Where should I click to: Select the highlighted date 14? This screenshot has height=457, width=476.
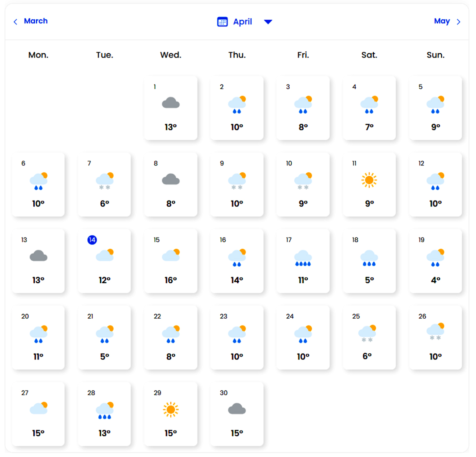tap(92, 240)
